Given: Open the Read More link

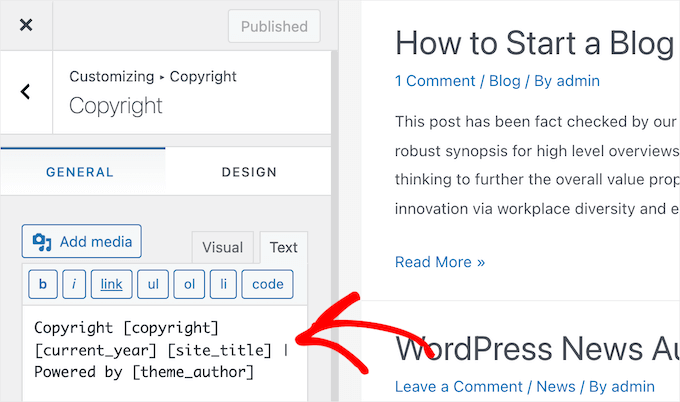Looking at the screenshot, I should [x=440, y=262].
